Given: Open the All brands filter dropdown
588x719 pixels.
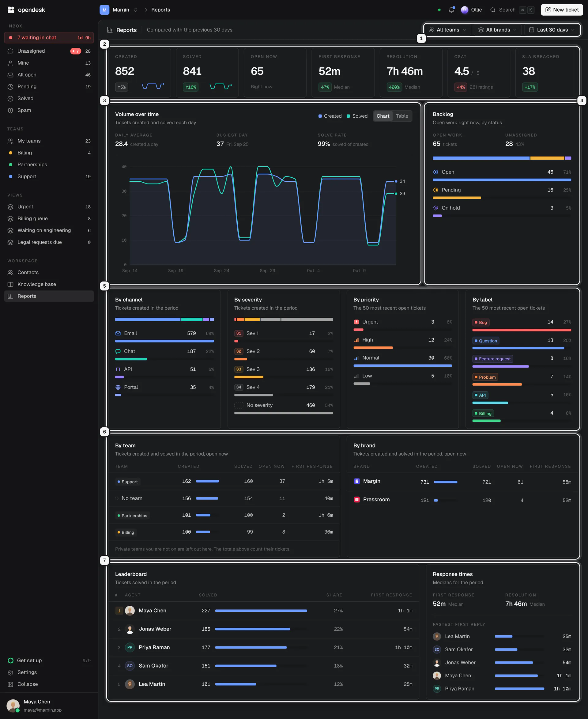Looking at the screenshot, I should [497, 30].
